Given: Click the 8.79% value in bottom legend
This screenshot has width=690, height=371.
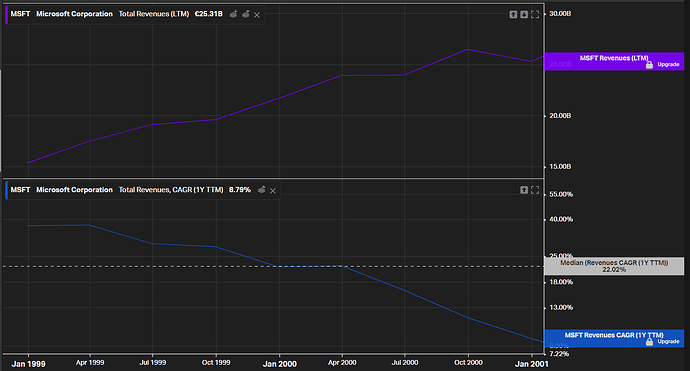Looking at the screenshot, I should click(x=240, y=190).
